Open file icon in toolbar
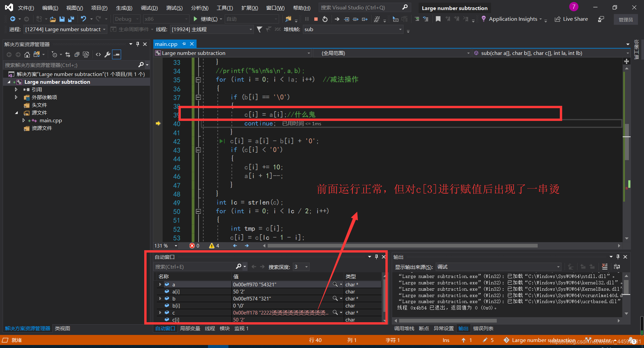Image resolution: width=644 pixels, height=348 pixels. [53, 19]
